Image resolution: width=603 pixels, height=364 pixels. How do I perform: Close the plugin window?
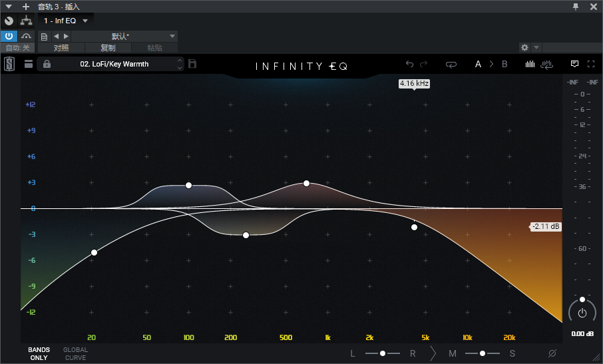coord(594,7)
